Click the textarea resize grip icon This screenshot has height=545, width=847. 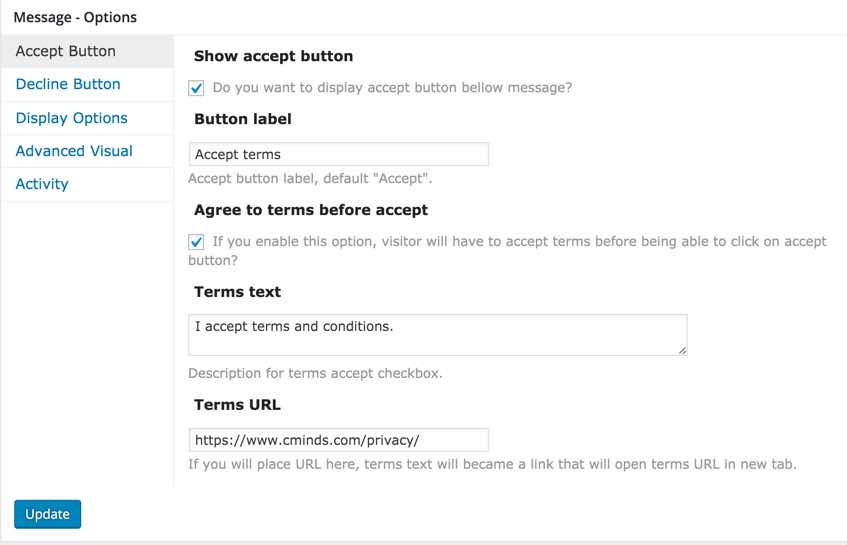click(x=682, y=351)
